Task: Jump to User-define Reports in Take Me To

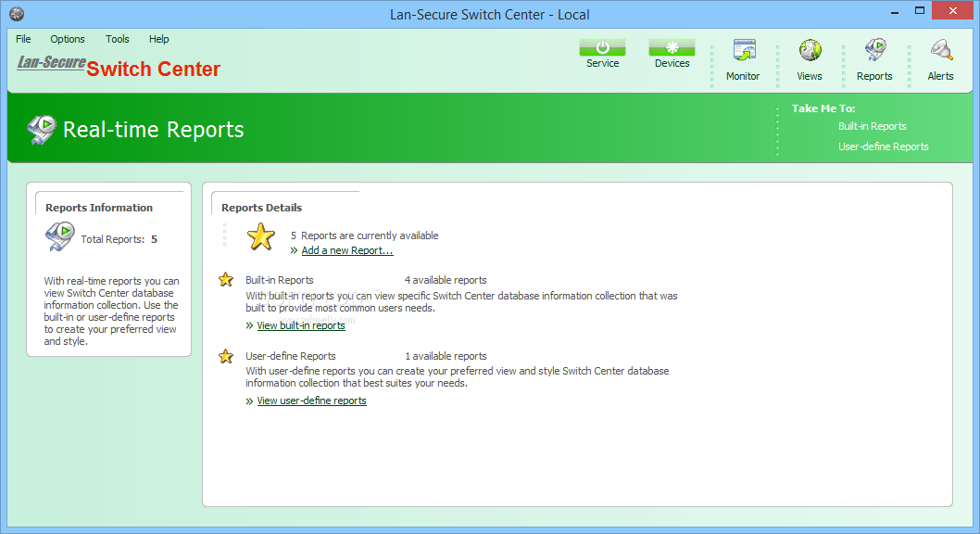Action: tap(883, 146)
